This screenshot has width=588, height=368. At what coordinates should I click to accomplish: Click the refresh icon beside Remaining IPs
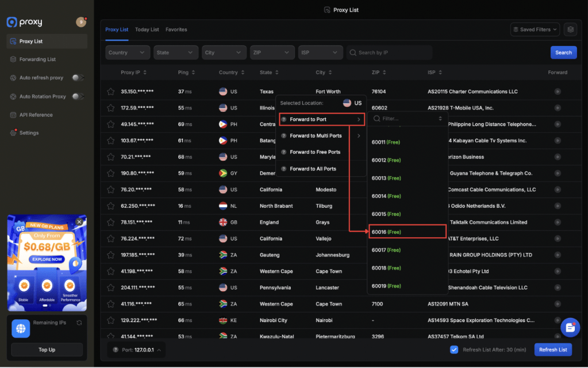point(79,323)
